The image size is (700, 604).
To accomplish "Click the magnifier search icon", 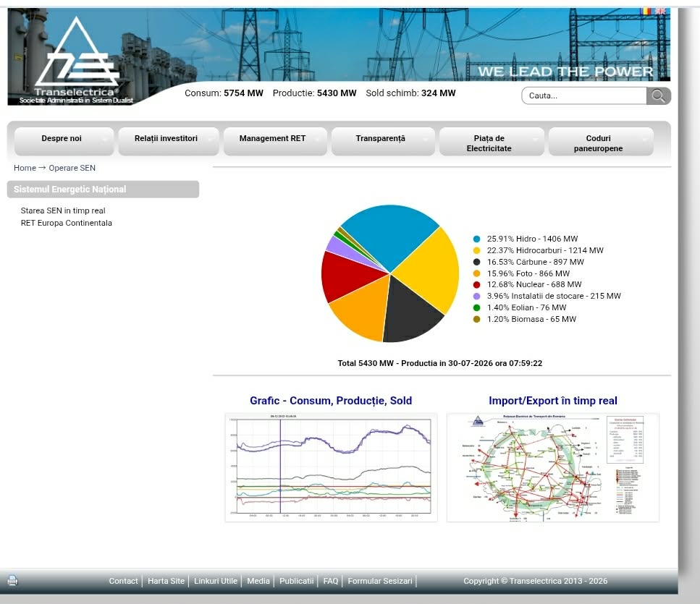I will [658, 95].
